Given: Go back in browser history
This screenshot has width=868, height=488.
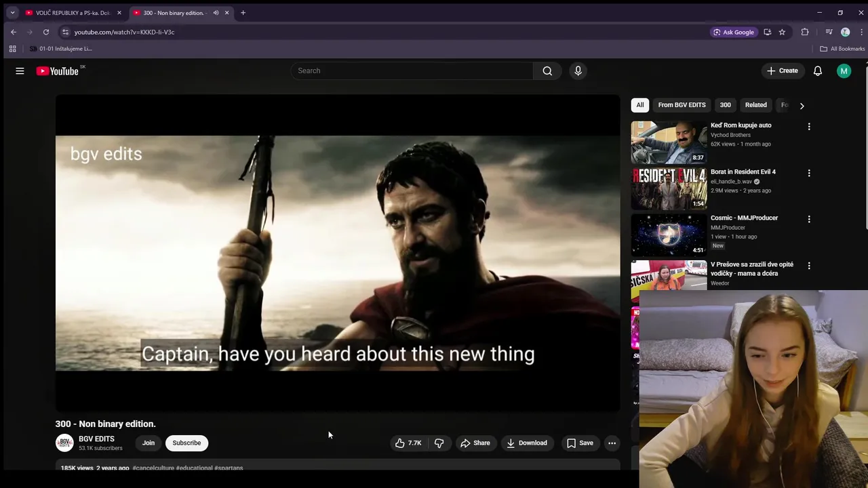Looking at the screenshot, I should pos(14,32).
